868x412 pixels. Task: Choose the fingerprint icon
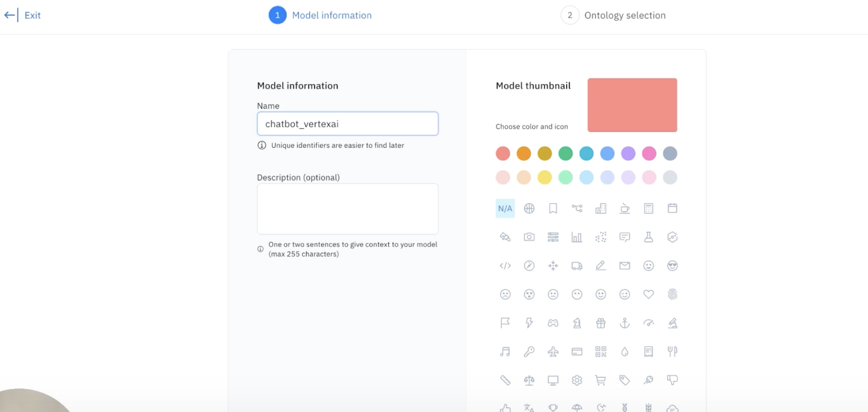click(x=673, y=294)
